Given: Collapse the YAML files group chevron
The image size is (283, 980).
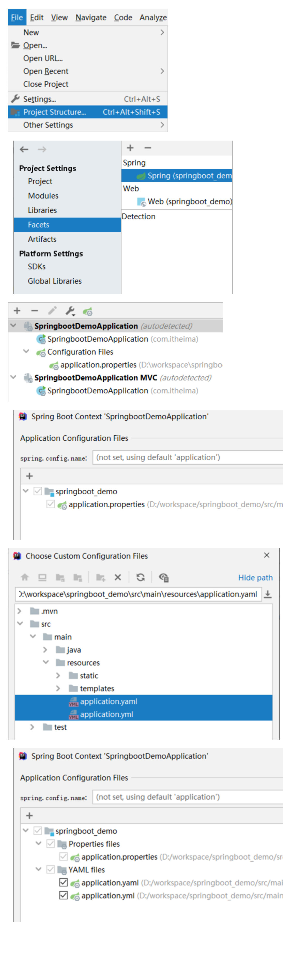Looking at the screenshot, I should (x=39, y=869).
